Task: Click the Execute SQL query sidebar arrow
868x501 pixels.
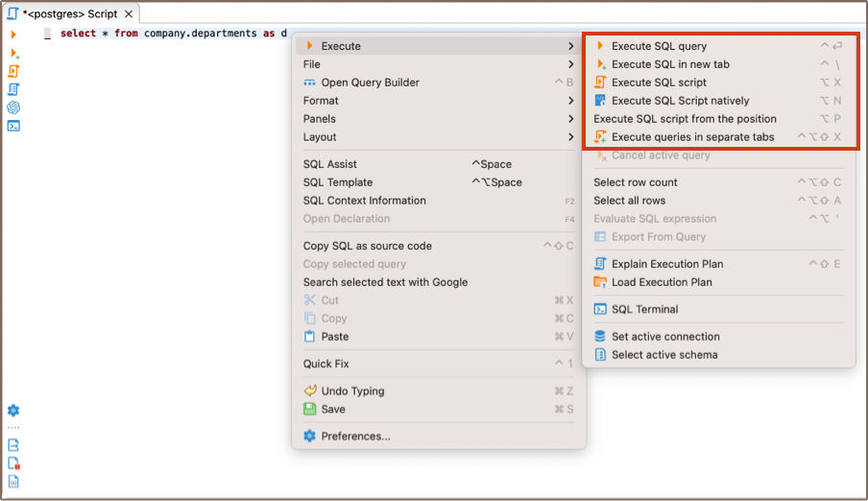Action: point(13,35)
